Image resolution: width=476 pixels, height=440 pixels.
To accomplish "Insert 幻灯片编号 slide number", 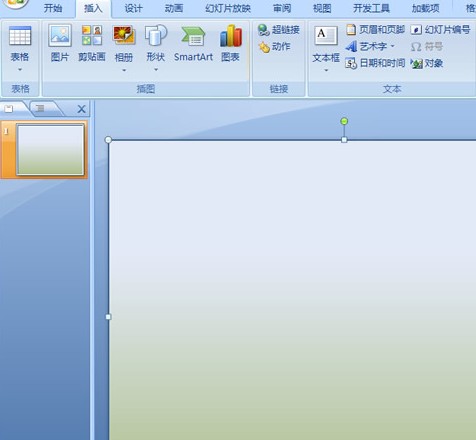I will coord(440,30).
